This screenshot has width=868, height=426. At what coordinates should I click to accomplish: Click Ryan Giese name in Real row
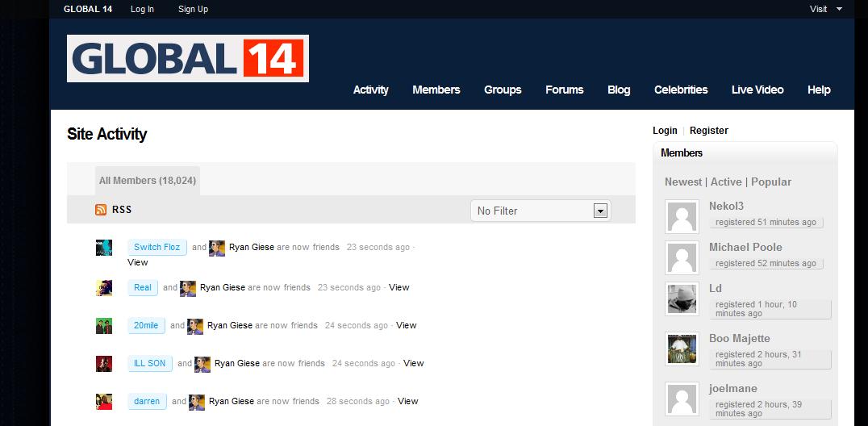tap(223, 287)
